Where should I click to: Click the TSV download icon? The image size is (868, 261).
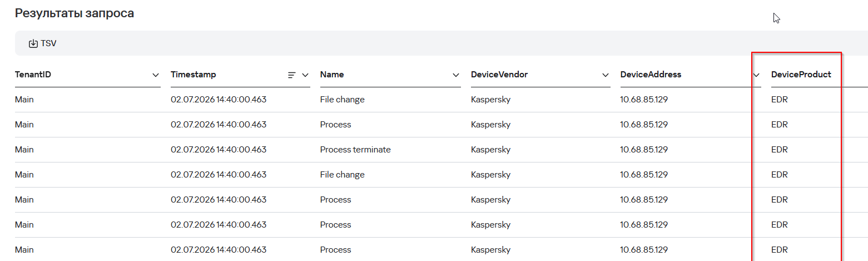(x=33, y=43)
